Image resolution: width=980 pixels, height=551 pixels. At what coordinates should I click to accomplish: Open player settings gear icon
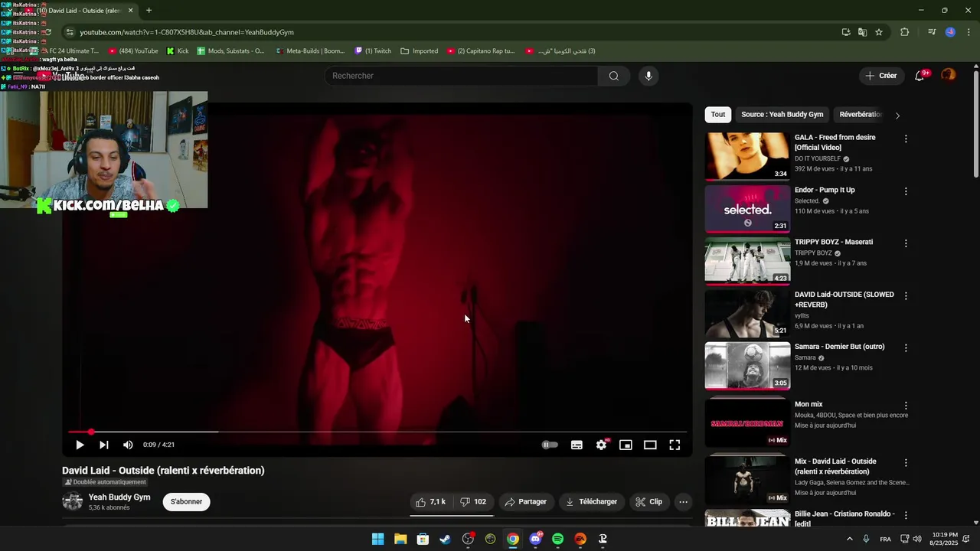pyautogui.click(x=602, y=445)
